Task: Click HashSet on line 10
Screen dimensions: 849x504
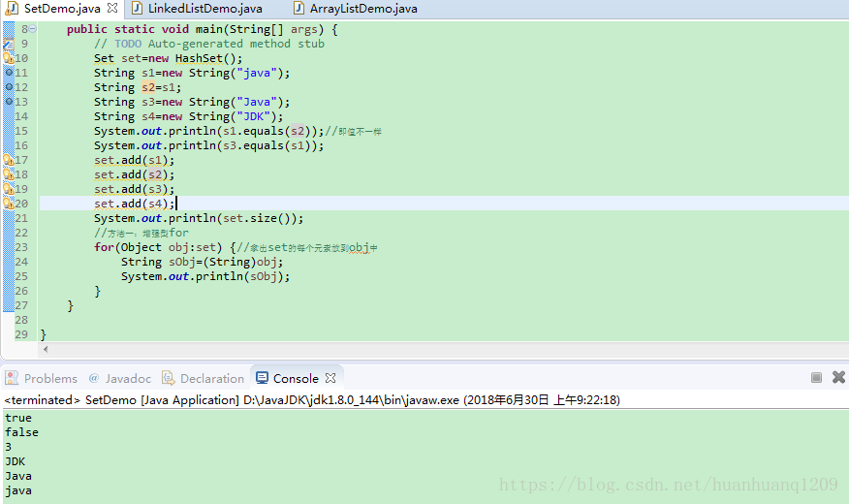Action: click(199, 58)
